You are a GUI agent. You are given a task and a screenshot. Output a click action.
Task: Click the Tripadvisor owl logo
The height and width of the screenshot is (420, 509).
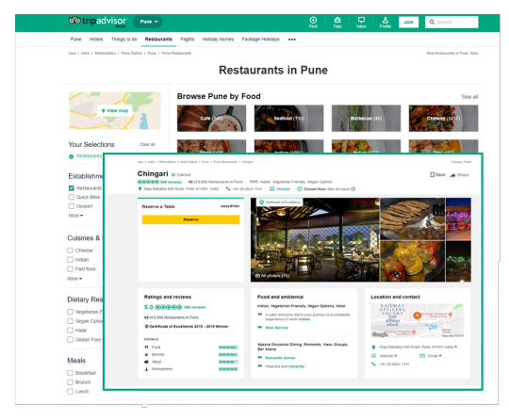[74, 21]
